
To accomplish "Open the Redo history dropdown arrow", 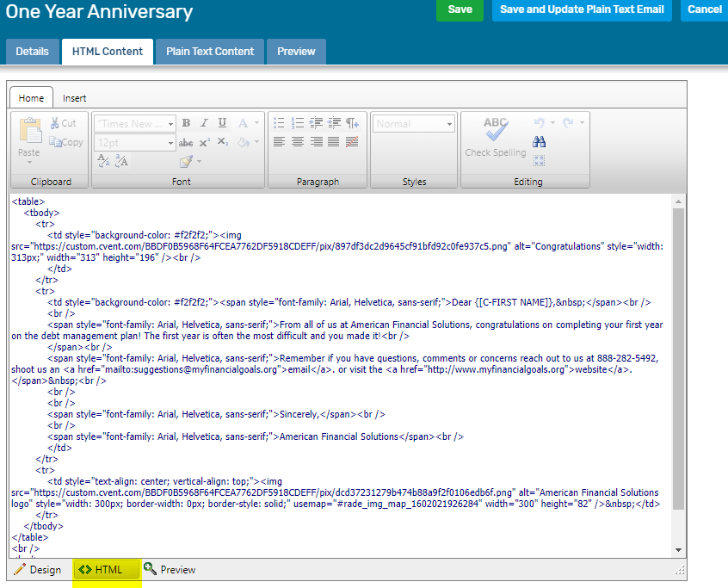I will click(582, 123).
